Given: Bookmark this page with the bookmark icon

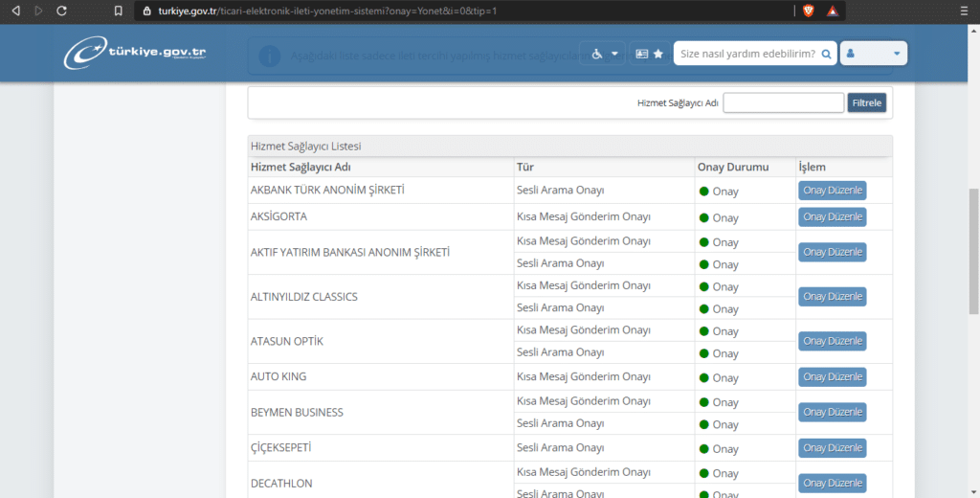Looking at the screenshot, I should pos(118,11).
